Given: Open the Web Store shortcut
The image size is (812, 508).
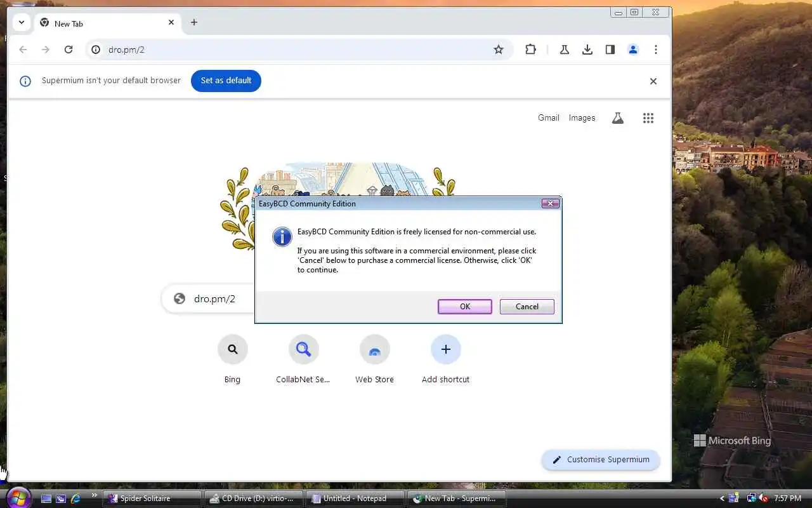Looking at the screenshot, I should click(x=374, y=359).
